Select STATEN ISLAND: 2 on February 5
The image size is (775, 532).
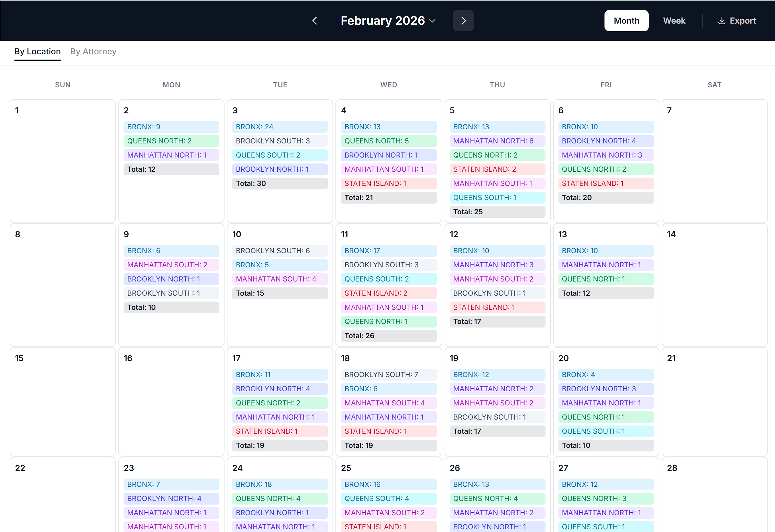coord(497,169)
